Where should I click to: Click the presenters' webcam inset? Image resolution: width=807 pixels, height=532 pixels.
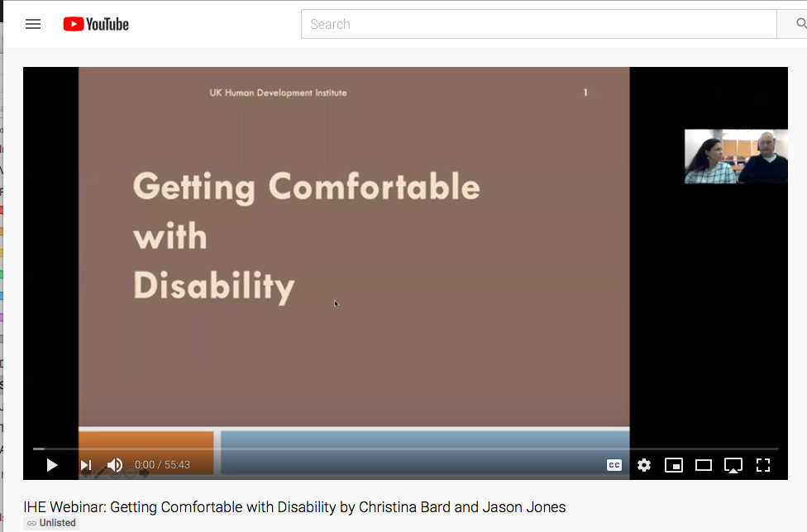pos(736,155)
